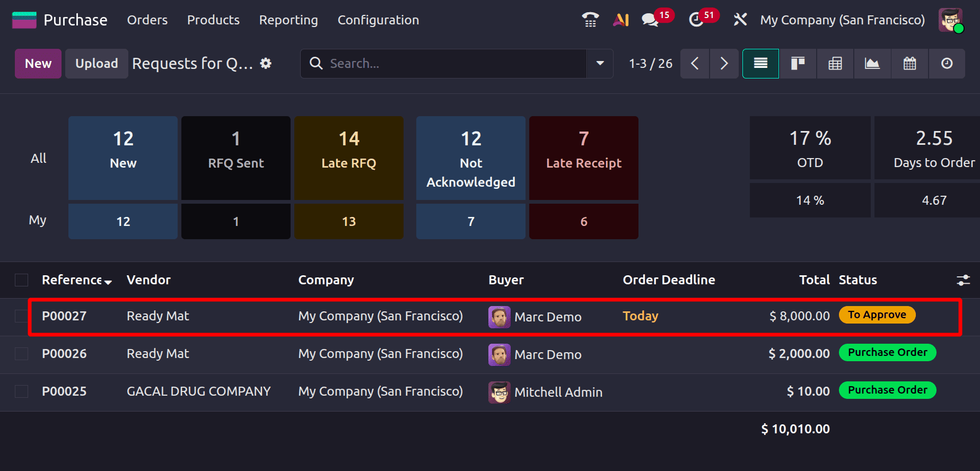Click the GACAL DRUG COMPANY vendor cell
Image resolution: width=980 pixels, height=471 pixels.
[198, 391]
